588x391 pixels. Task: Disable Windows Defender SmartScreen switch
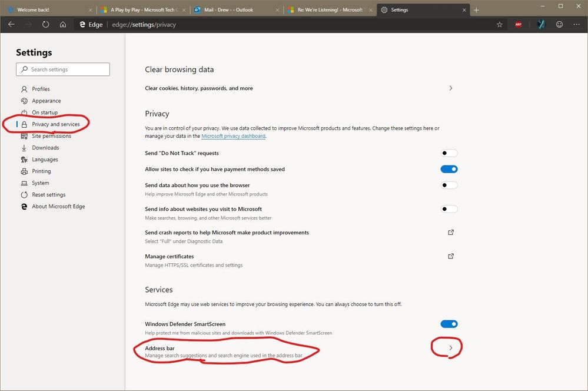point(449,324)
